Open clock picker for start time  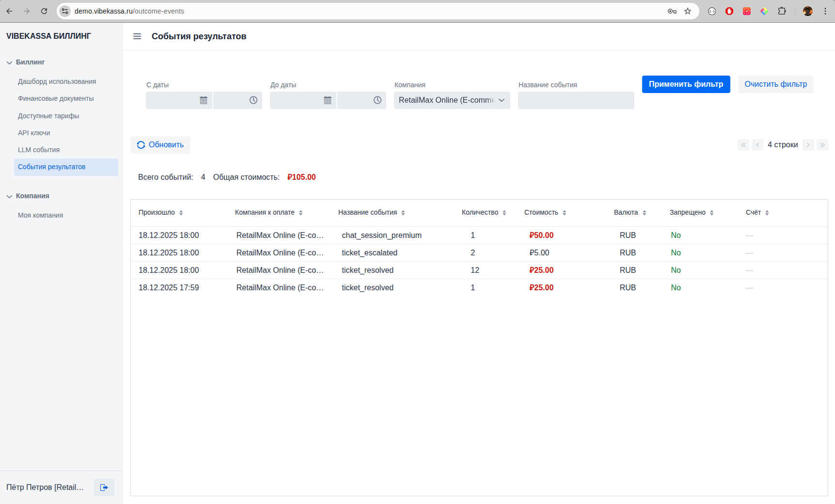[x=253, y=100]
